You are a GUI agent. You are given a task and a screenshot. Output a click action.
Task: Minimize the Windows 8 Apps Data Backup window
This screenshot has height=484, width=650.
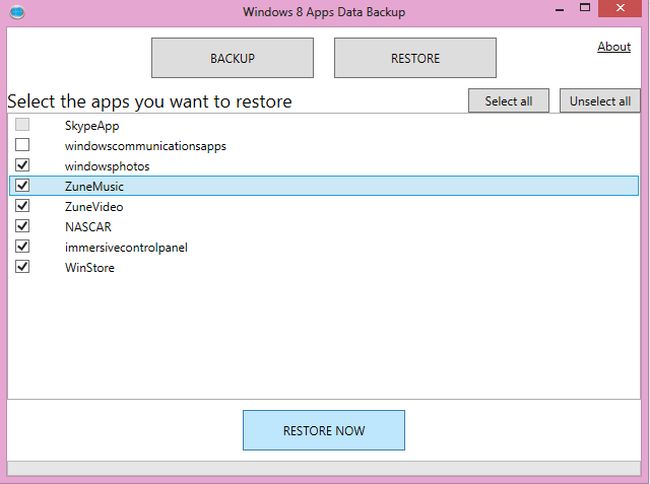click(x=560, y=8)
